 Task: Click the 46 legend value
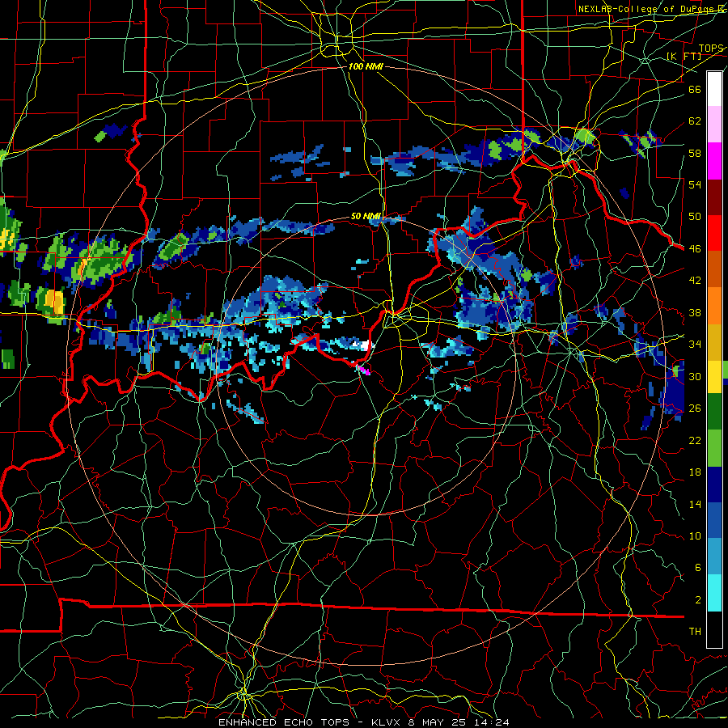[695, 248]
